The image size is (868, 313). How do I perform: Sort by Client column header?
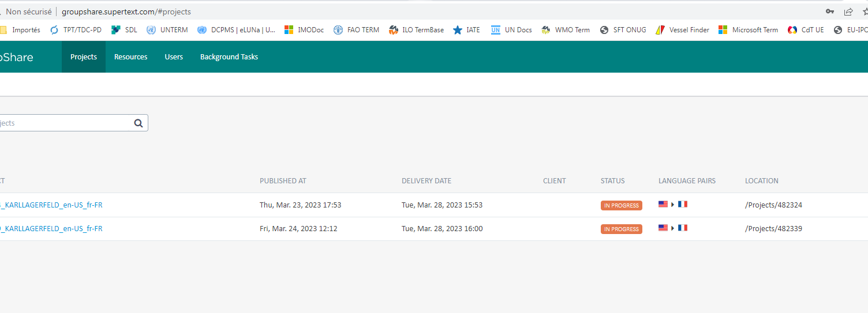click(x=555, y=181)
